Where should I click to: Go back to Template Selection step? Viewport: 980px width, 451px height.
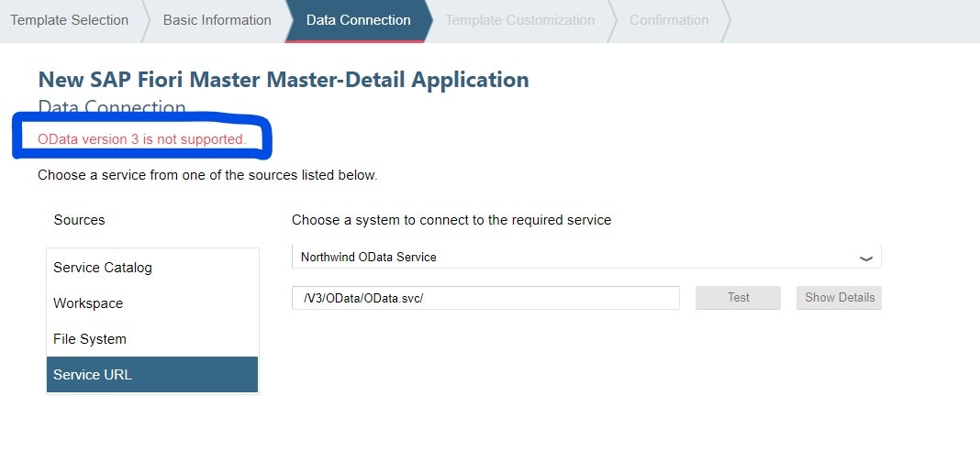click(x=70, y=20)
